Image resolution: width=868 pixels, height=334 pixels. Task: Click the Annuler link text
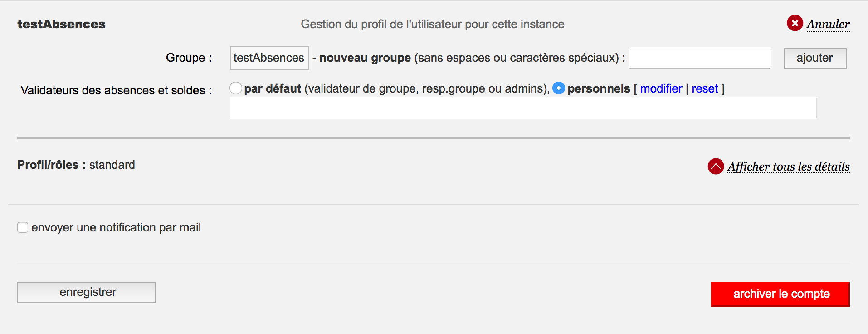828,24
